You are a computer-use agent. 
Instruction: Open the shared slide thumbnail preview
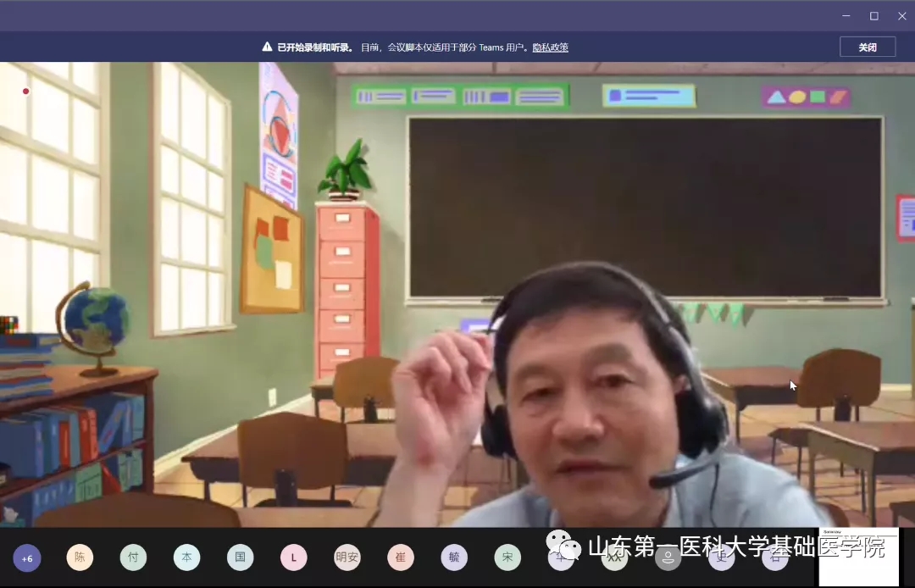[858, 557]
